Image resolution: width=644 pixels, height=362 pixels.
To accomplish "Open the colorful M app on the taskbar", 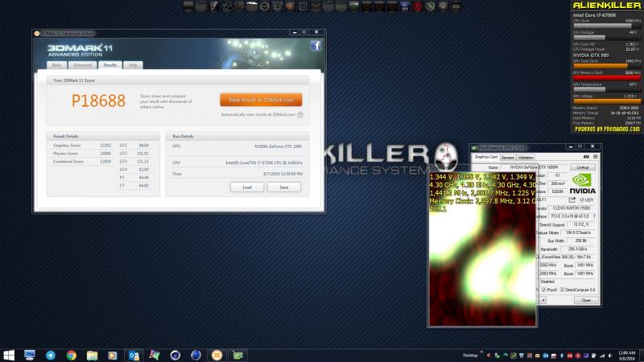I will coord(155,355).
